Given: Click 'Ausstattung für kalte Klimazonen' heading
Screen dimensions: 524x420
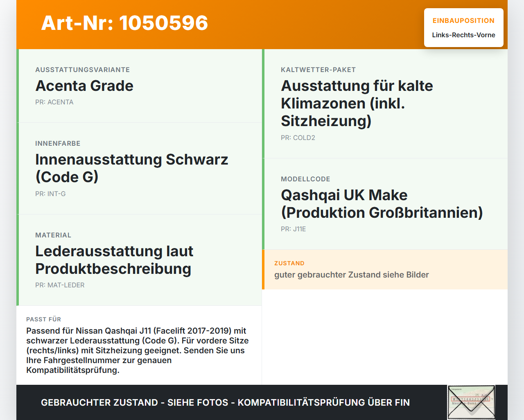Looking at the screenshot, I should pos(357,104).
